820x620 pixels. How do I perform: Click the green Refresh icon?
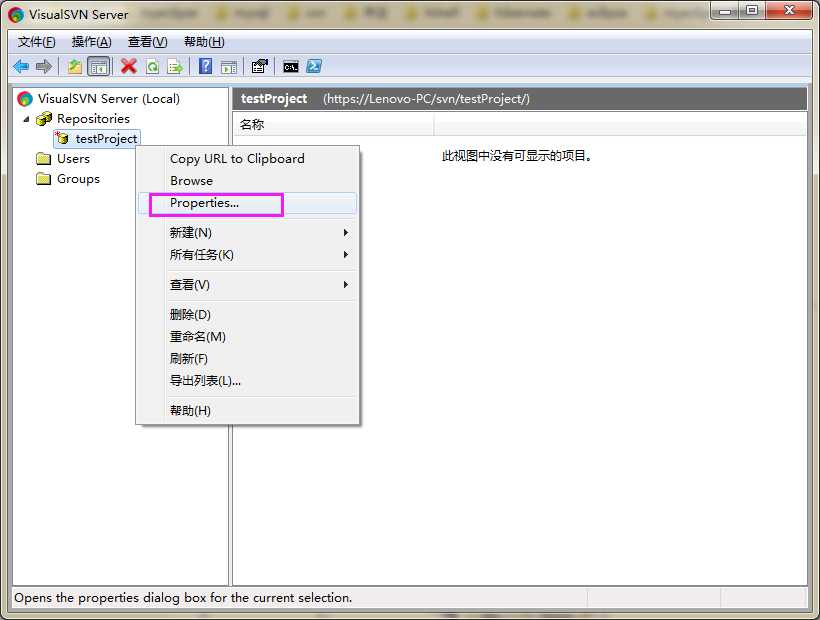click(152, 66)
